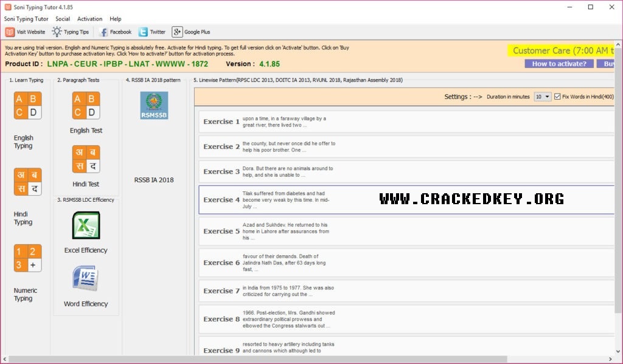
Task: Select Exercise 4 Tilak suffered from diabetes
Action: [x=406, y=200]
